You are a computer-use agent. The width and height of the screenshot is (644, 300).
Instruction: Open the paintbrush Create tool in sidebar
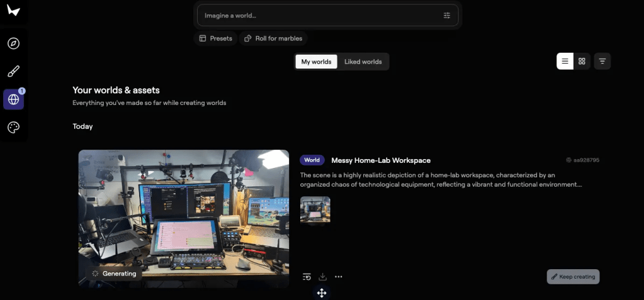(x=13, y=71)
